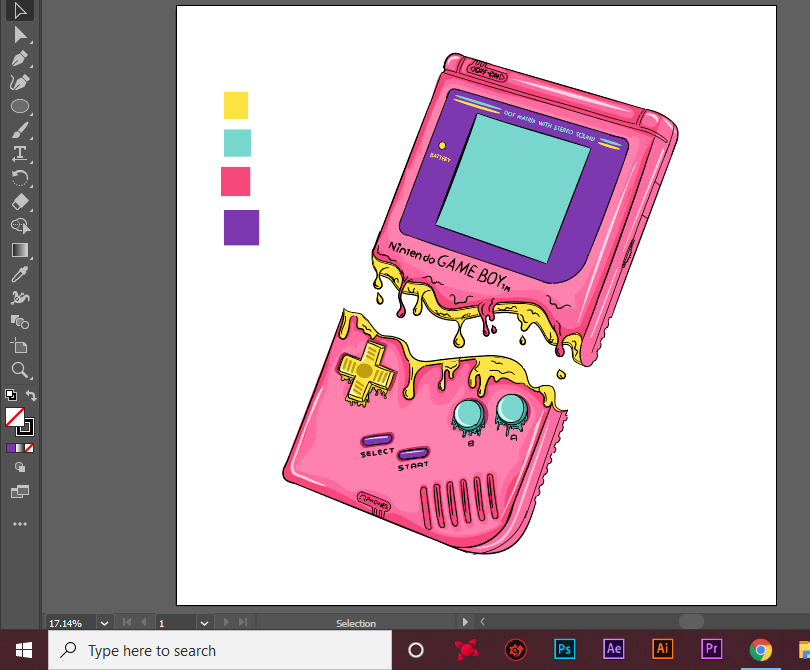This screenshot has height=670, width=810.
Task: Open After Effects from the taskbar
Action: tap(614, 649)
